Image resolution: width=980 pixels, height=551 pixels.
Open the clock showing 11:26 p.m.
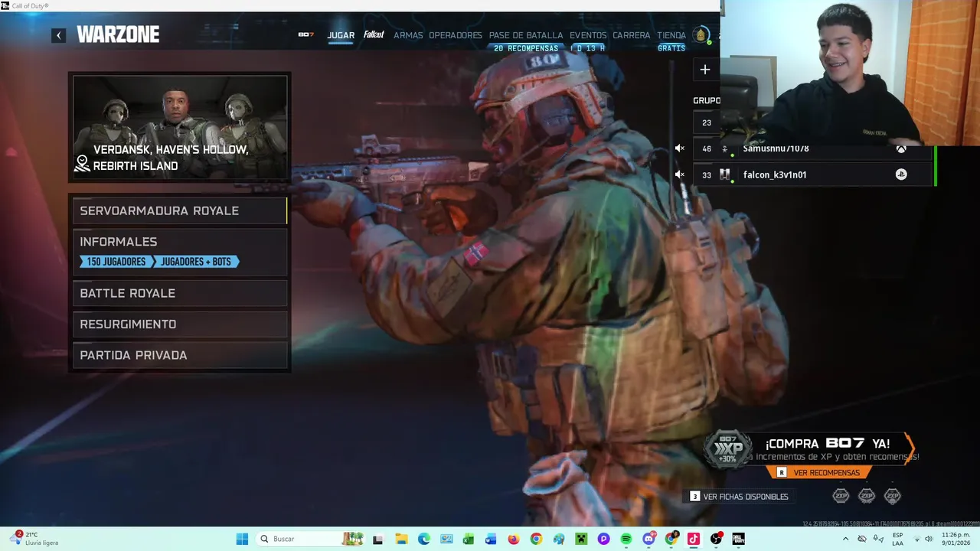pos(955,539)
